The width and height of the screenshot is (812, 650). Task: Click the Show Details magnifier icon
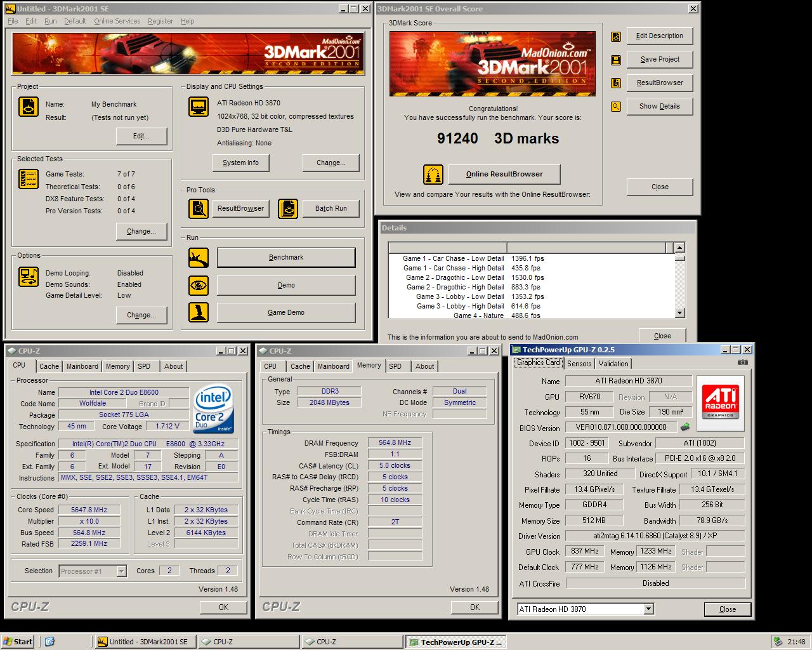pos(615,107)
